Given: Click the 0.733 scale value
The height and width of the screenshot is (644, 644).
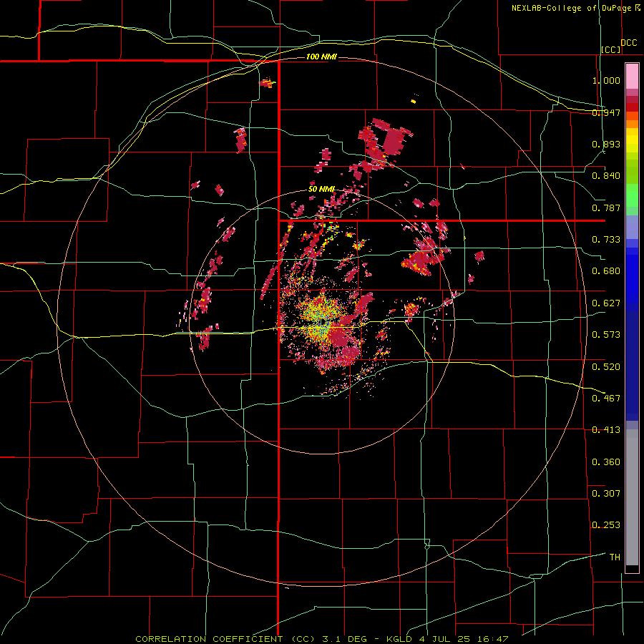Looking at the screenshot, I should tap(606, 240).
